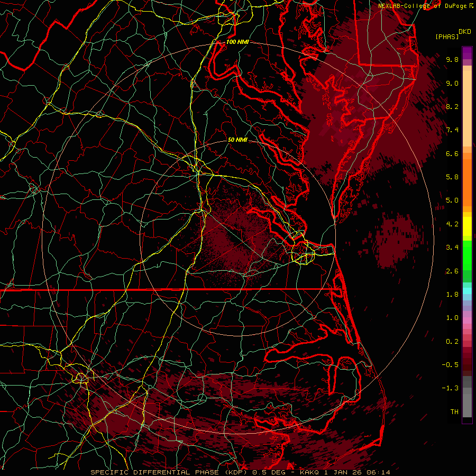Pick the light peach segment of the color bar
The height and width of the screenshot is (476, 476).
pos(467,108)
